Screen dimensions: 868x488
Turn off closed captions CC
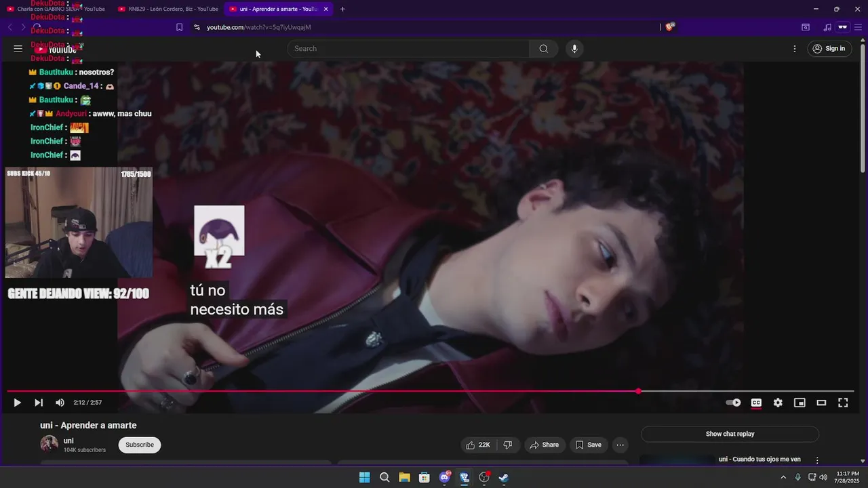tap(756, 403)
